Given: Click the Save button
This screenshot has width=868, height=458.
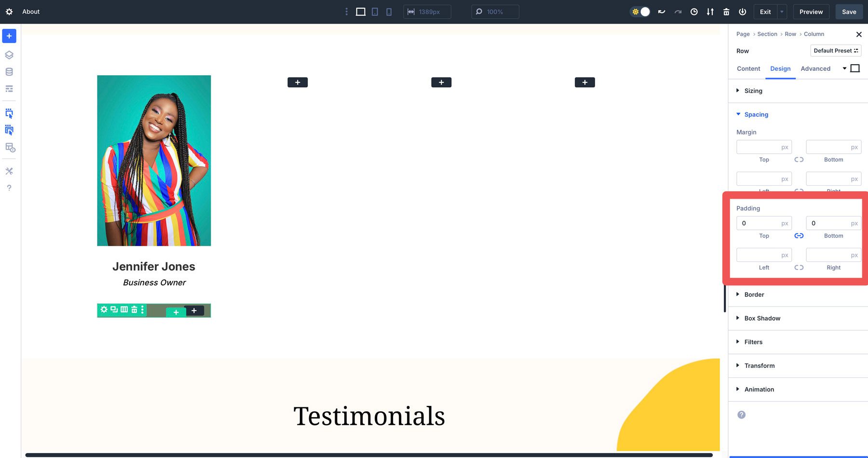Looking at the screenshot, I should click(849, 12).
